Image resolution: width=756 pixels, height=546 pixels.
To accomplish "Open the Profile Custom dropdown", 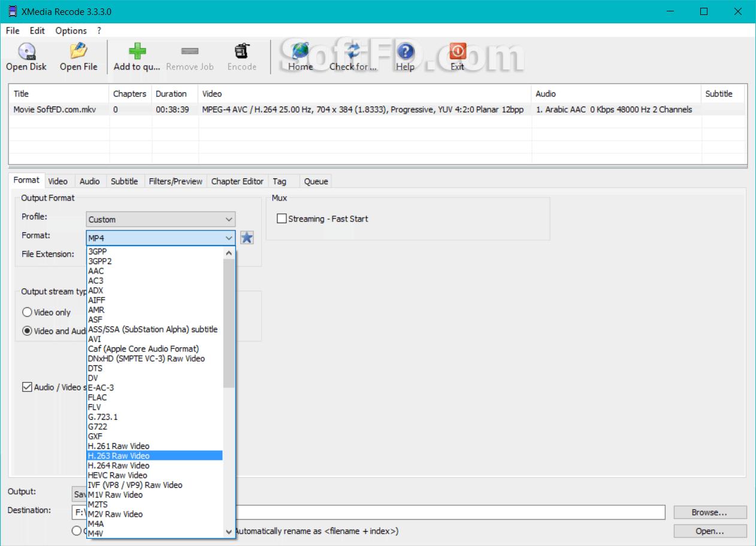I will 161,219.
